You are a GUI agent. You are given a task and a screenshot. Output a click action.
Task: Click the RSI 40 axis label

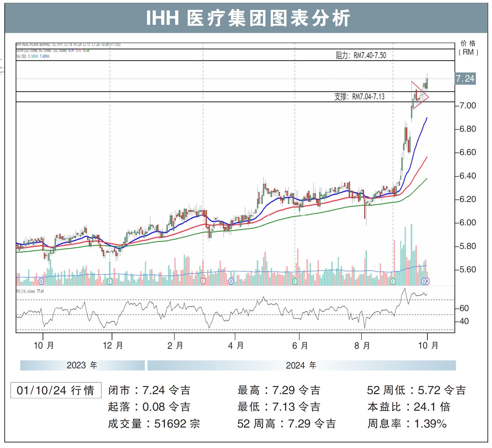pyautogui.click(x=464, y=321)
